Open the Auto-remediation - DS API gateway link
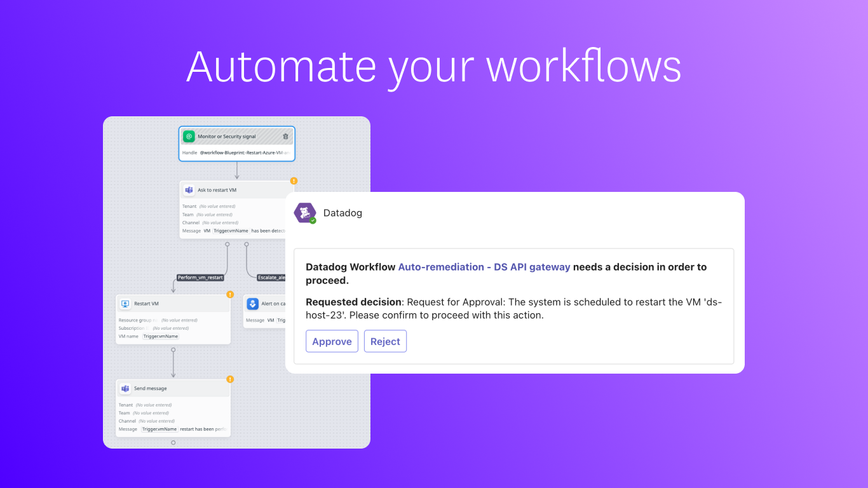 (484, 267)
